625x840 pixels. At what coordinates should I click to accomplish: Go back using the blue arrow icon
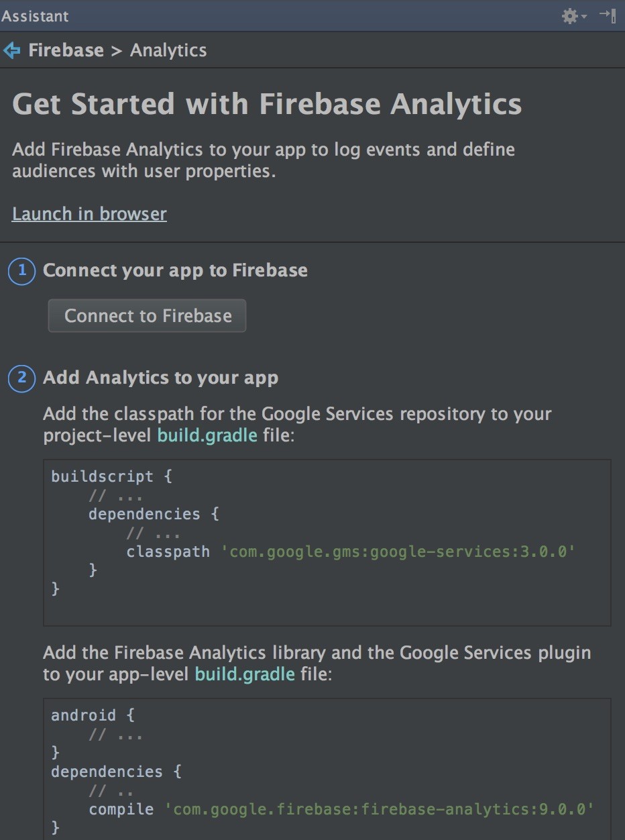[11, 50]
